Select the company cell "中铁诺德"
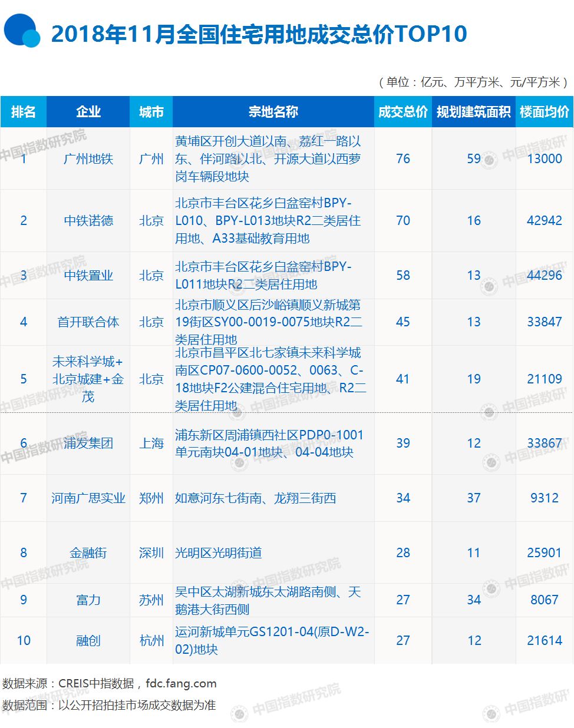574x728 pixels. click(88, 221)
